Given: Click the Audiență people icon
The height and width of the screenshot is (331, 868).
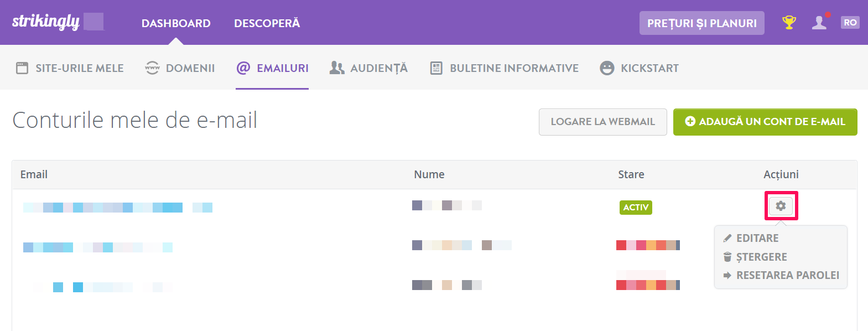Looking at the screenshot, I should [337, 68].
